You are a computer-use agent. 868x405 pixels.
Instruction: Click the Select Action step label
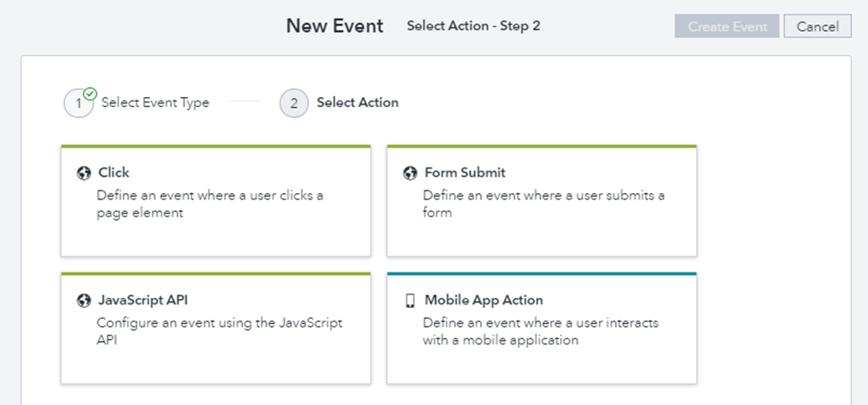357,102
